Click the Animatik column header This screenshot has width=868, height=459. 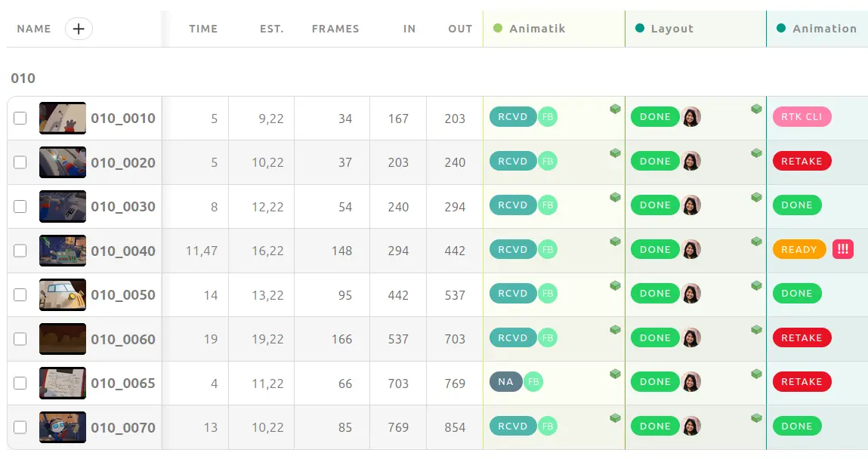coord(537,29)
